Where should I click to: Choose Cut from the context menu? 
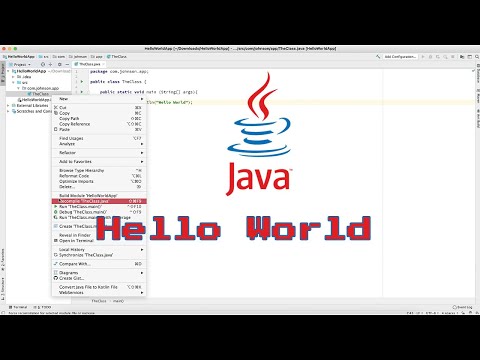point(99,108)
